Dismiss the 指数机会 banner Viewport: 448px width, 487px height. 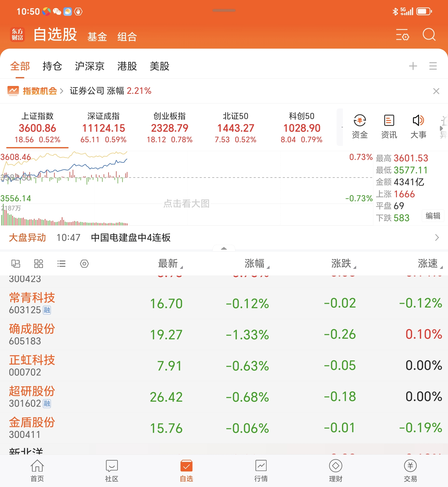[x=436, y=91]
